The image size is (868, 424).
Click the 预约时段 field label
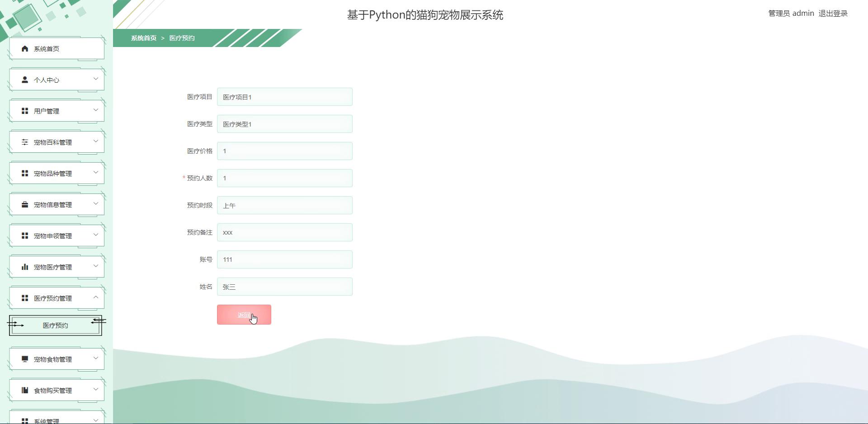pos(199,205)
